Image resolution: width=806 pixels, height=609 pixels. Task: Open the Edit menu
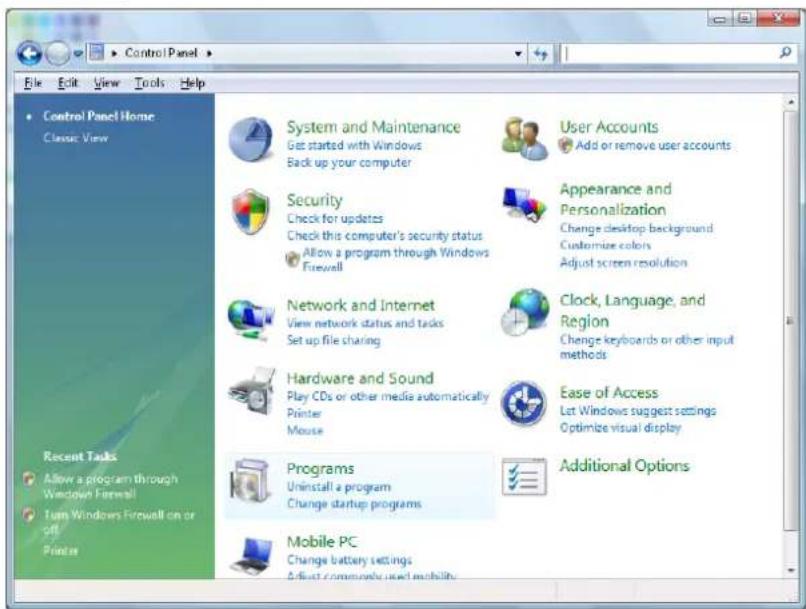tap(67, 83)
